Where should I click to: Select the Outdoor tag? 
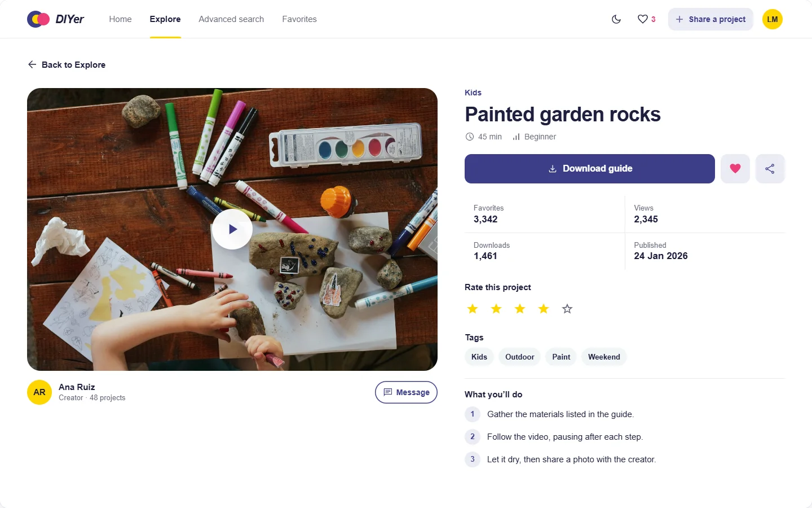[x=519, y=357]
